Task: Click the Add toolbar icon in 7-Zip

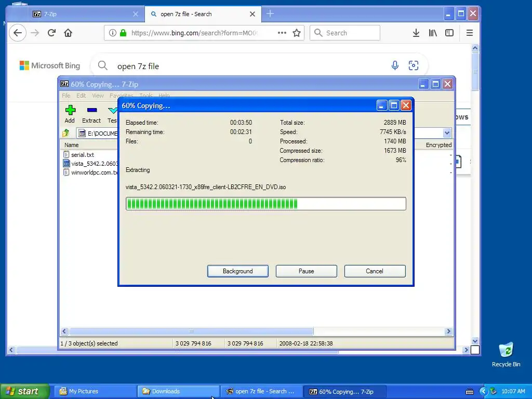Action: (70, 110)
